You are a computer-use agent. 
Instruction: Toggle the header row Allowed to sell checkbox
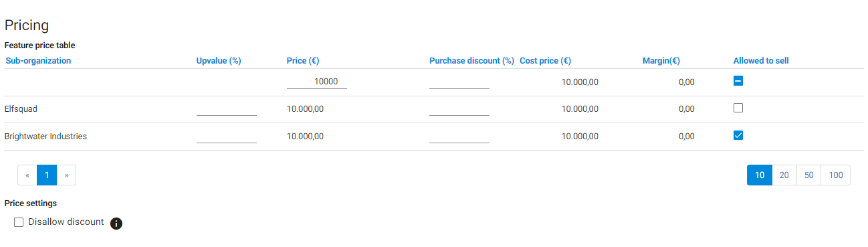click(x=738, y=81)
